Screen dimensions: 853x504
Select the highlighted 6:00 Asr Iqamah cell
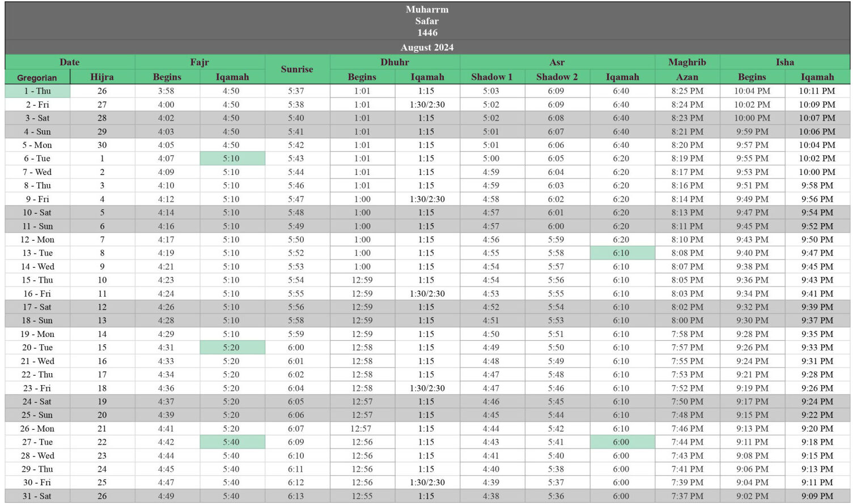click(622, 442)
